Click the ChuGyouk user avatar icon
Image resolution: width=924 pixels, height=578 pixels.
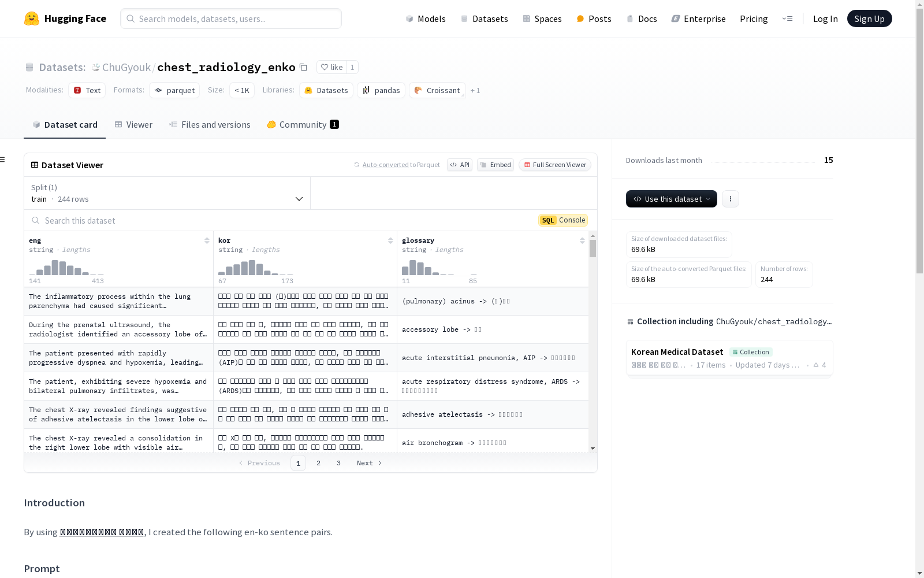96,67
